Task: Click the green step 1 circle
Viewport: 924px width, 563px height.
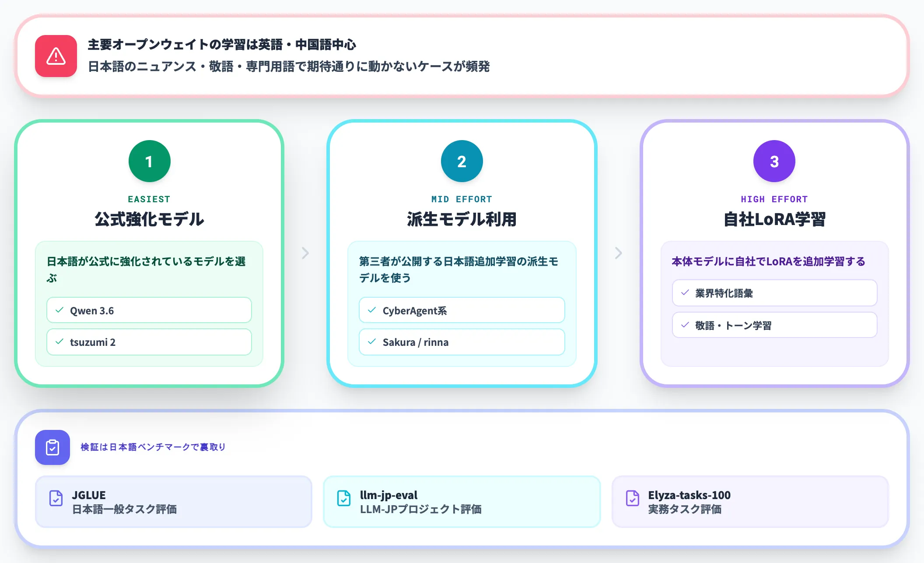Action: point(149,161)
